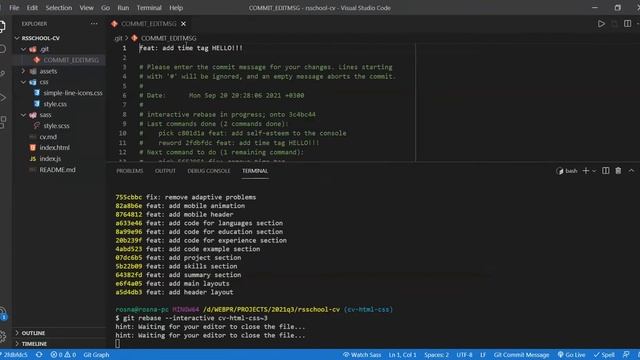
Task: Open the Accounts icon in activity bar
Action: (x=2, y=313)
